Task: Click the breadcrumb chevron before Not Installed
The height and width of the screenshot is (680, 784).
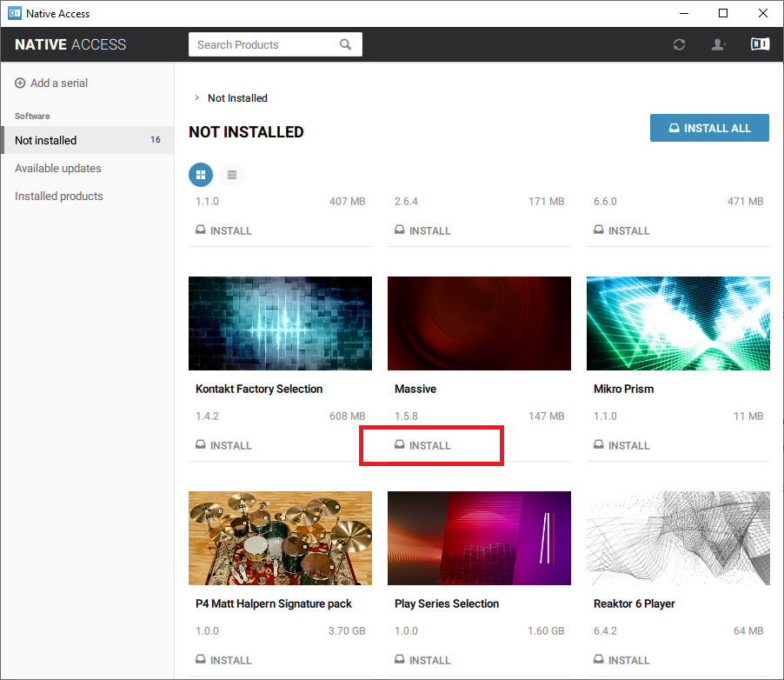Action: pos(197,97)
